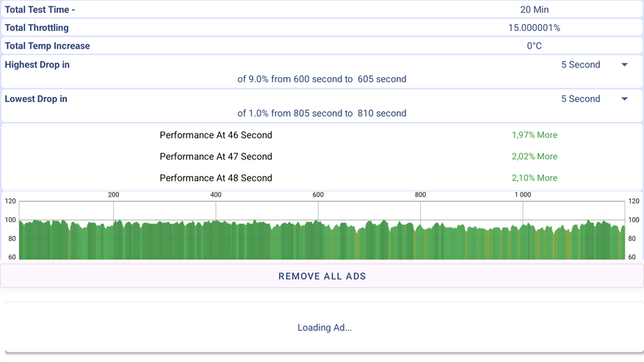Viewport: 644px width, 362px height.
Task: Select the 15.000001% throttling value
Action: tap(534, 27)
